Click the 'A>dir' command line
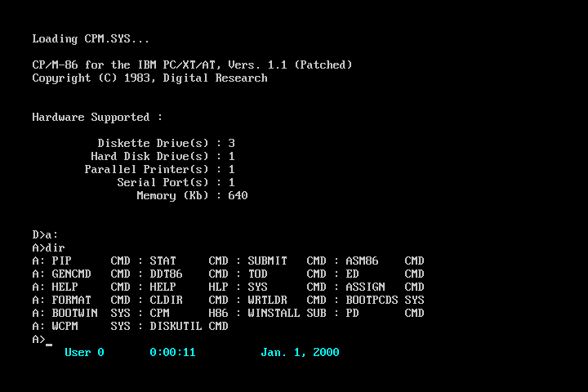This screenshot has height=392, width=588. tap(48, 248)
